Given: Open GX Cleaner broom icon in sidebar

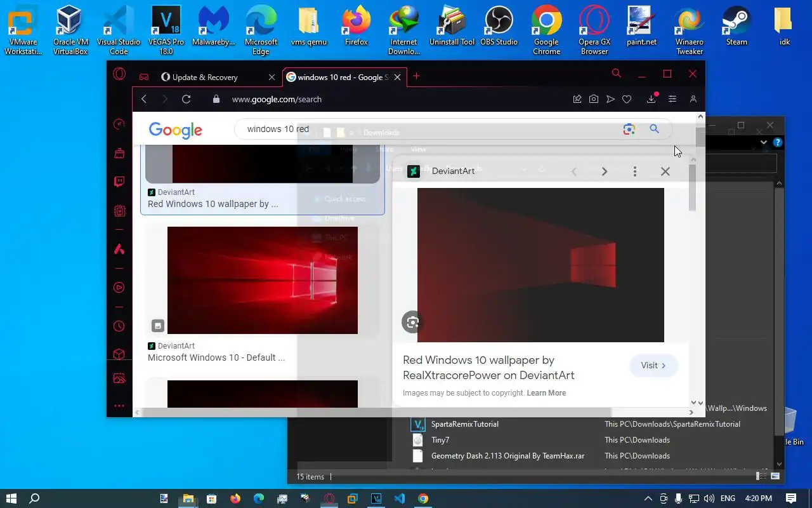Looking at the screenshot, I should (x=119, y=153).
